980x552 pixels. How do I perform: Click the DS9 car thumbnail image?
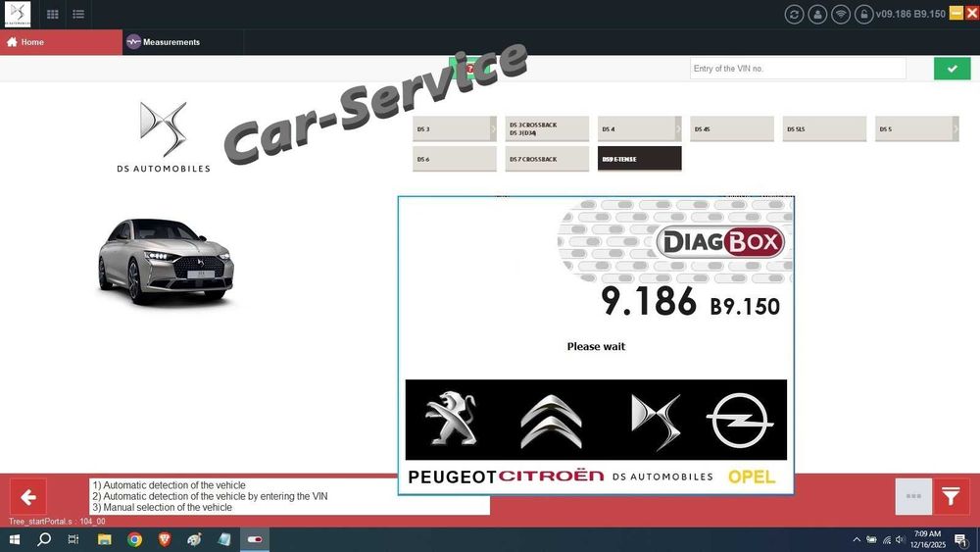point(166,262)
